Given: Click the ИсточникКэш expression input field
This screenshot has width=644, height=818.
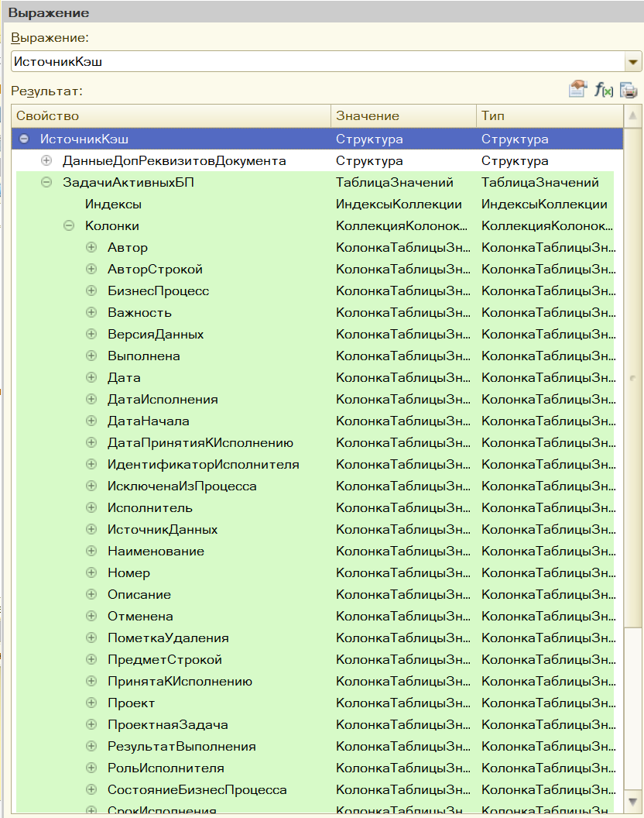Looking at the screenshot, I should click(x=317, y=62).
